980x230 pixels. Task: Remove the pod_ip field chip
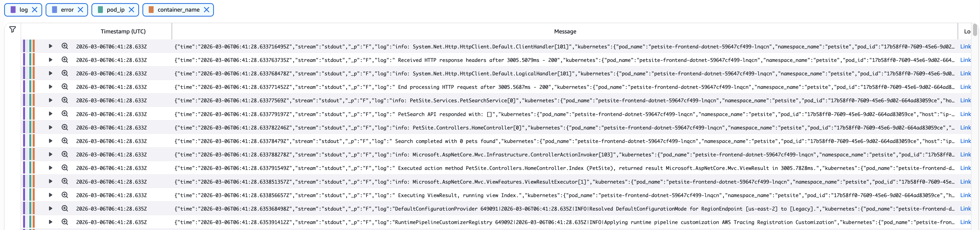click(131, 10)
